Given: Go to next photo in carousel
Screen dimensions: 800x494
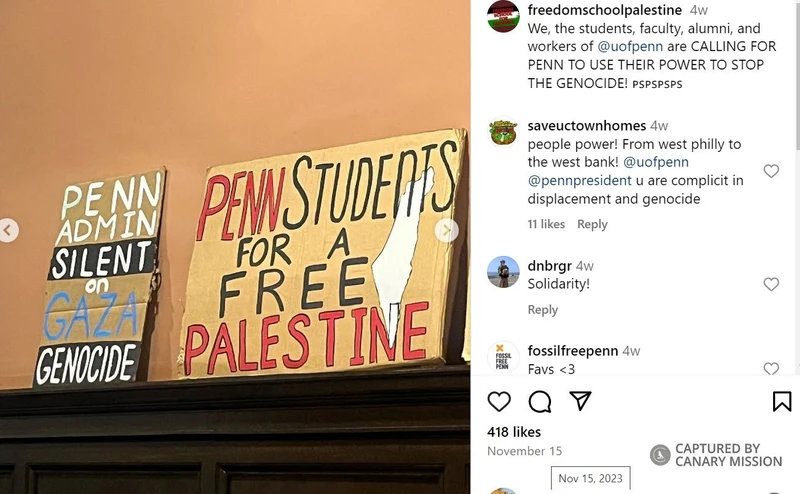Looking at the screenshot, I should [446, 231].
